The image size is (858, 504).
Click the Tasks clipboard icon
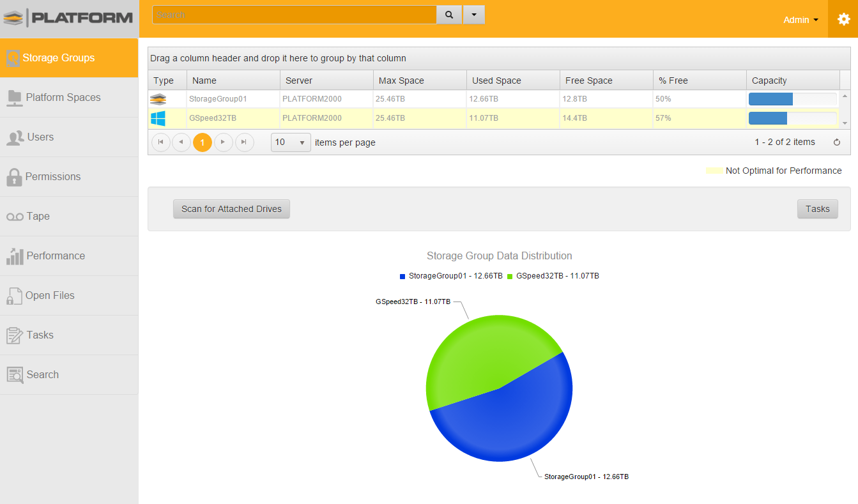click(15, 335)
